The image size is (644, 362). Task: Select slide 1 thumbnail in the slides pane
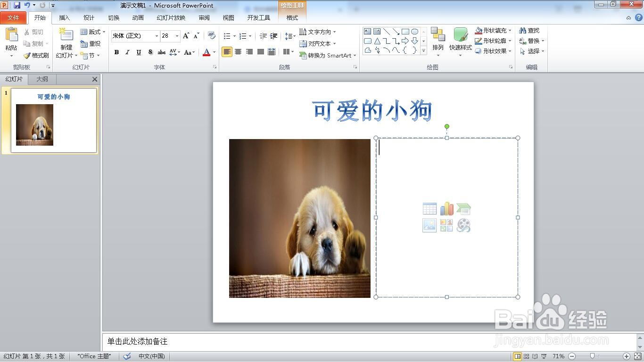click(x=54, y=121)
